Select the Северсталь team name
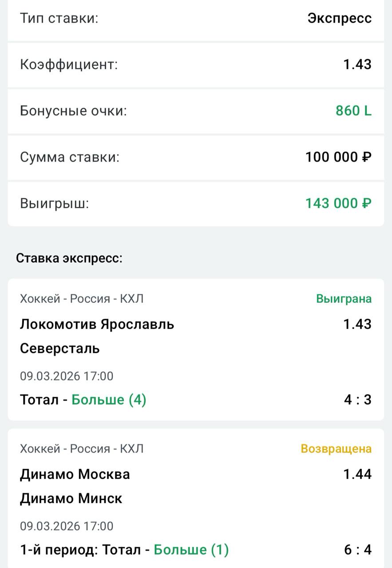 click(x=59, y=349)
